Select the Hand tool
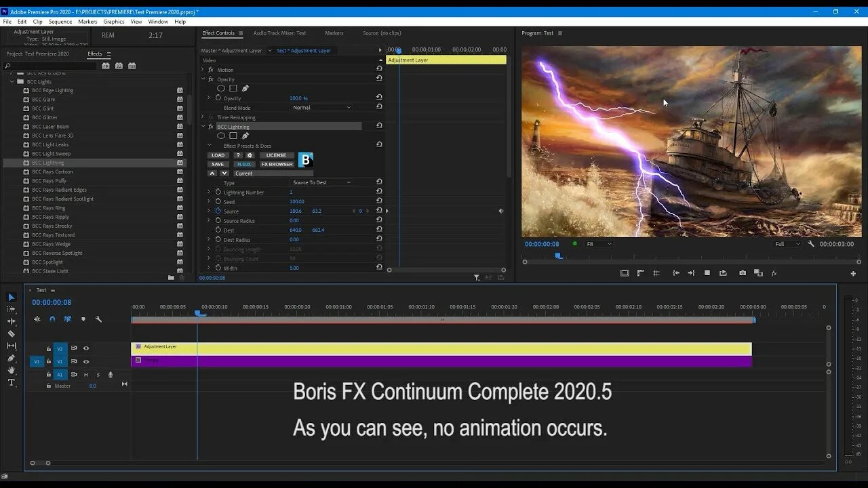This screenshot has width=868, height=488. click(x=11, y=370)
